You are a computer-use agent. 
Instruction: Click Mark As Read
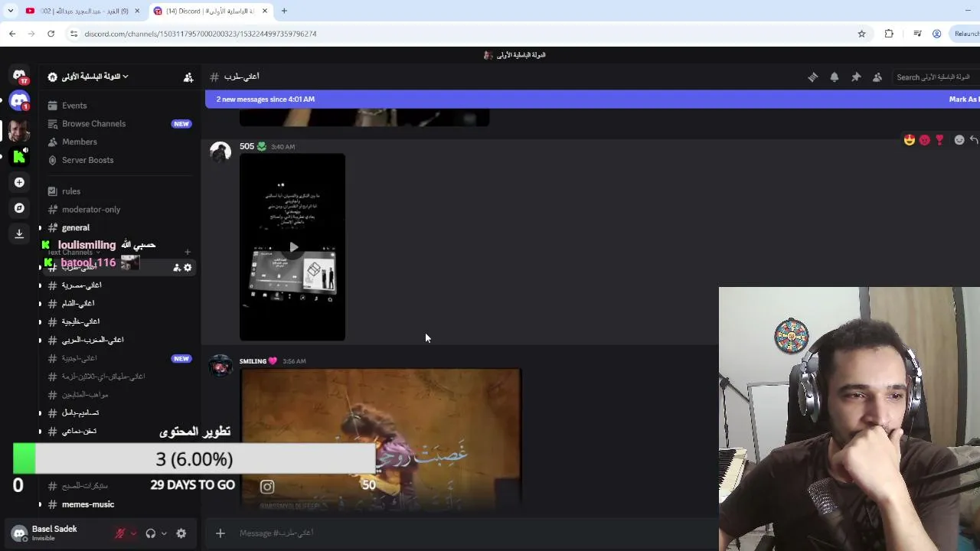pyautogui.click(x=964, y=99)
